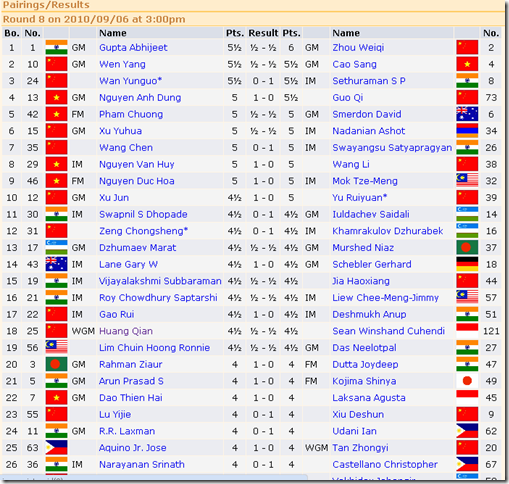Viewport: 509px width, 484px height.
Task: Open player link Wen Yang
Action: pyautogui.click(x=122, y=64)
